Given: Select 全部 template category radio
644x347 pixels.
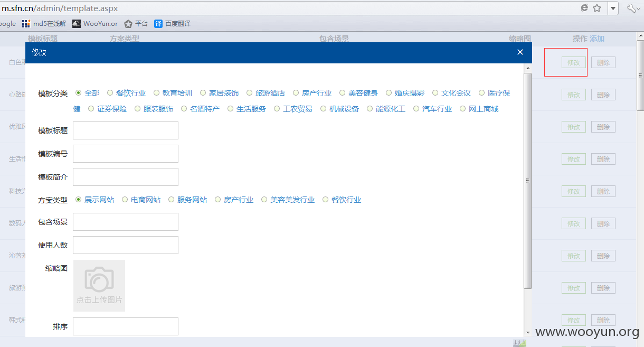Looking at the screenshot, I should [79, 93].
